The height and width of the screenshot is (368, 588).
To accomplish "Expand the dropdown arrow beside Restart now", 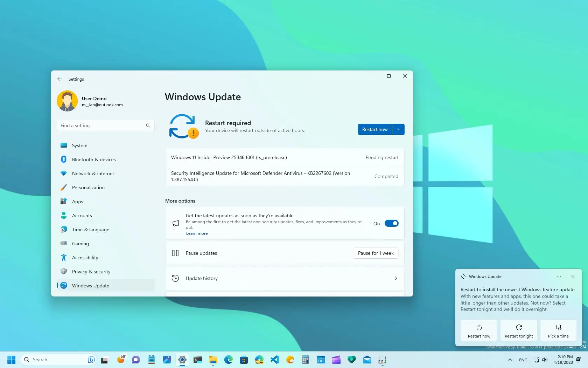I will [x=398, y=129].
